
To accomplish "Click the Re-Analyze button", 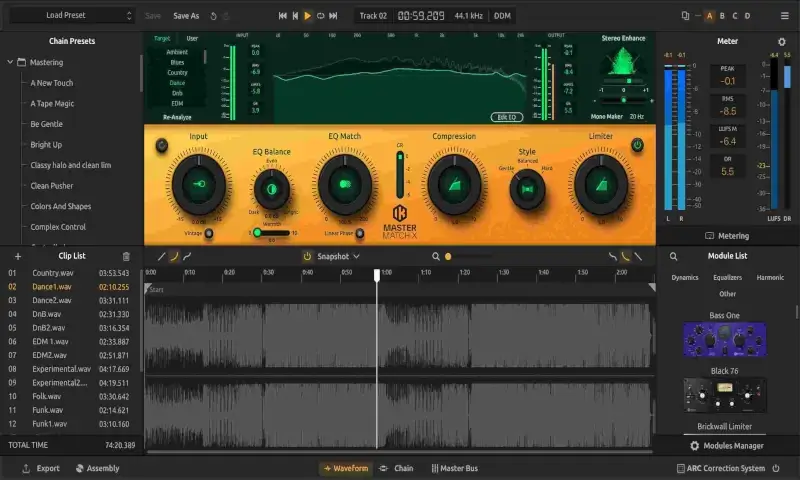I will pos(177,117).
